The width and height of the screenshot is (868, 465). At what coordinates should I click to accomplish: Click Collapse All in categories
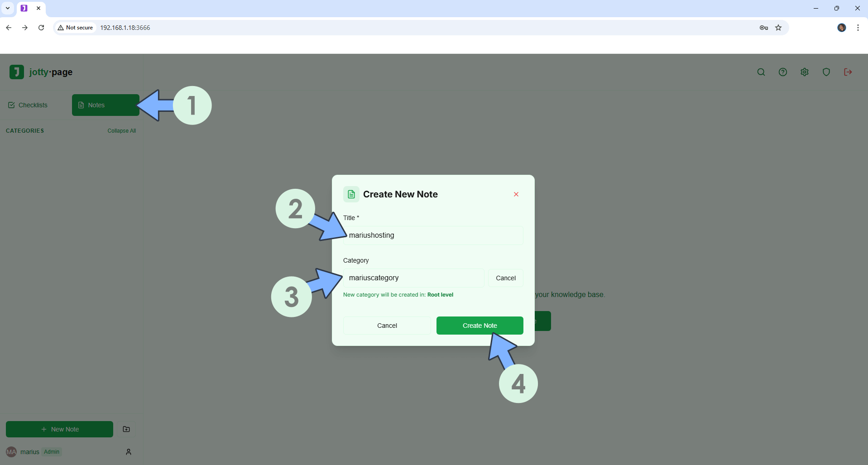(x=121, y=131)
